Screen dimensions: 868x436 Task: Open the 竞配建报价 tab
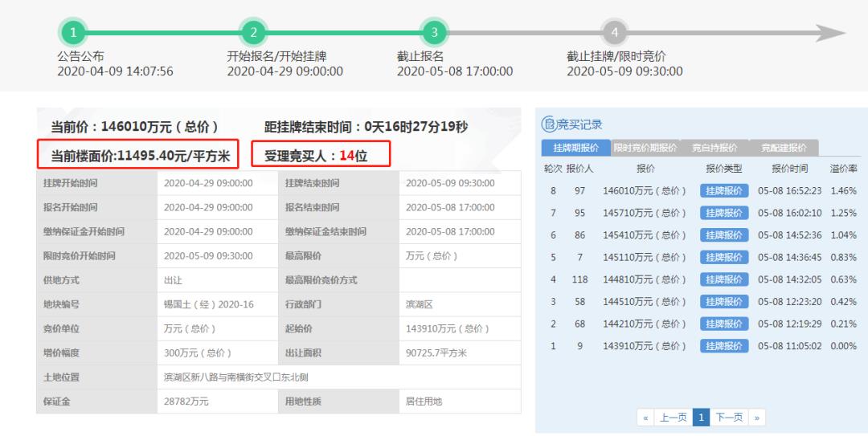(x=783, y=148)
